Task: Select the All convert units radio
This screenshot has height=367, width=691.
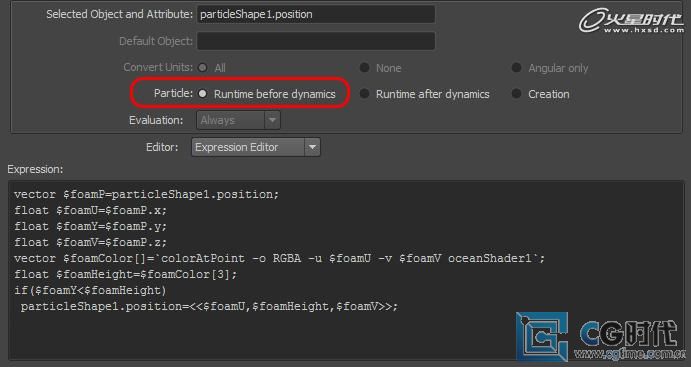Action: click(x=203, y=67)
